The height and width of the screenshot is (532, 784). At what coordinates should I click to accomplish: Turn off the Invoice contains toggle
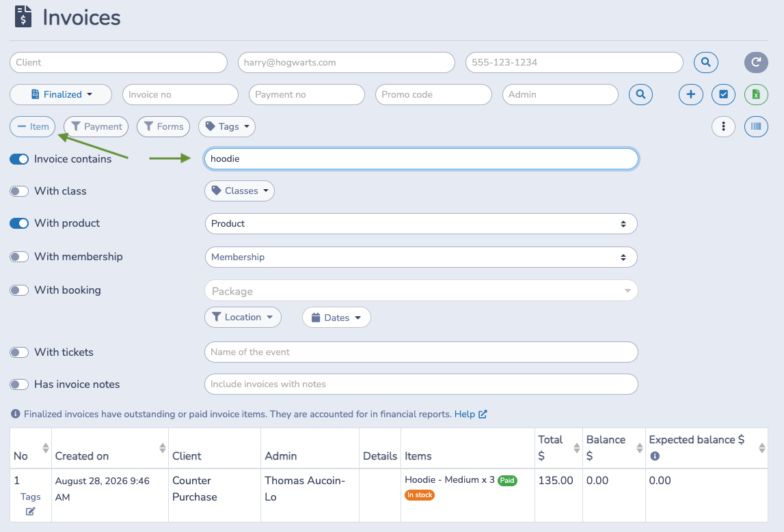(19, 159)
